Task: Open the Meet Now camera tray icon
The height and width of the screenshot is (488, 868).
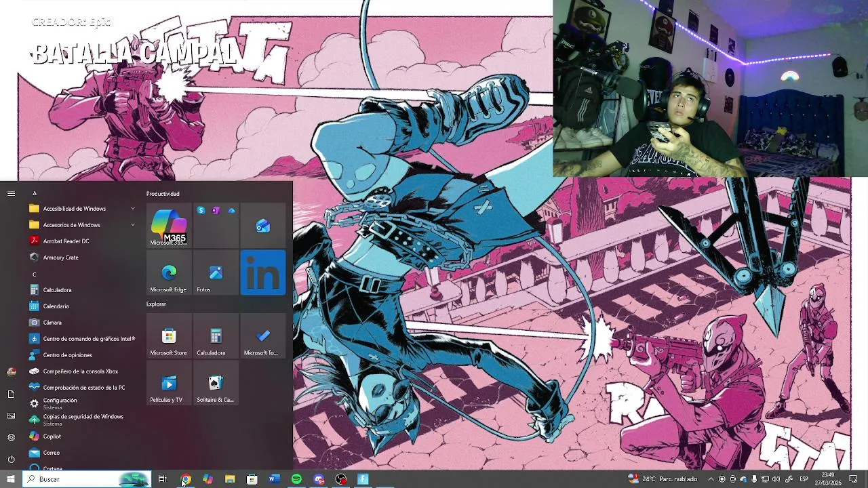Action: point(732,479)
